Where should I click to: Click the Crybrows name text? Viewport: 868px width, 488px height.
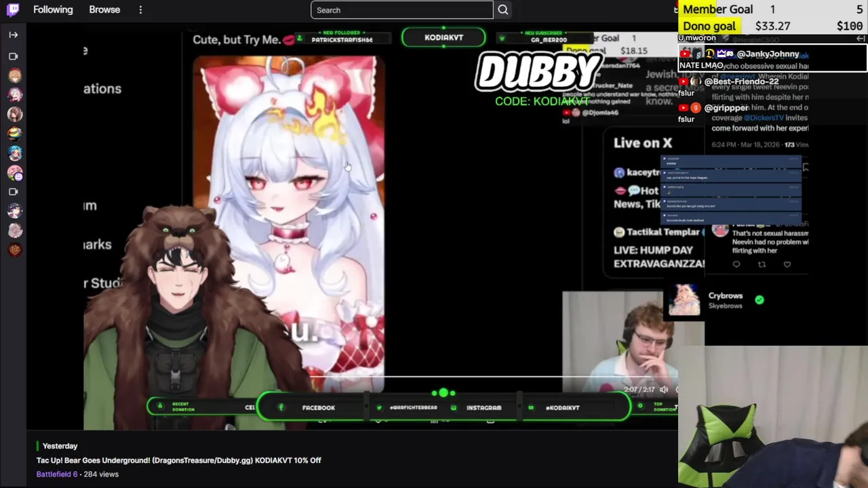726,296
